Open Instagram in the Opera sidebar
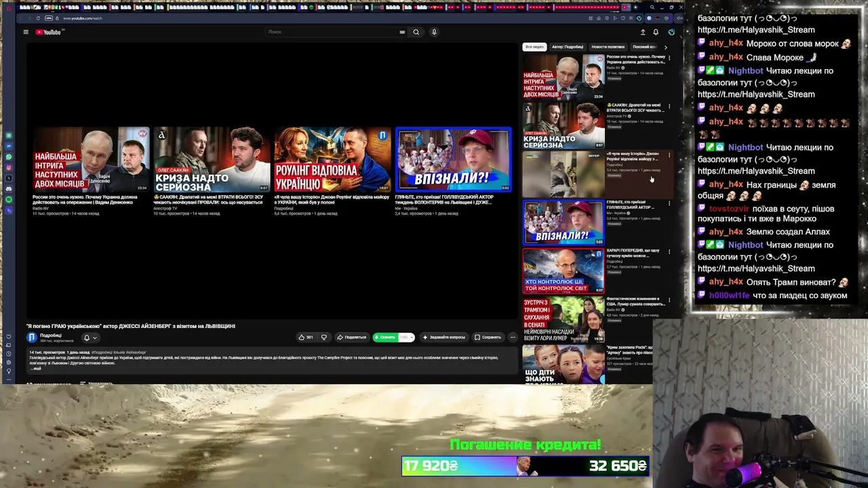Screen dimensions: 868x488 [x=9, y=167]
